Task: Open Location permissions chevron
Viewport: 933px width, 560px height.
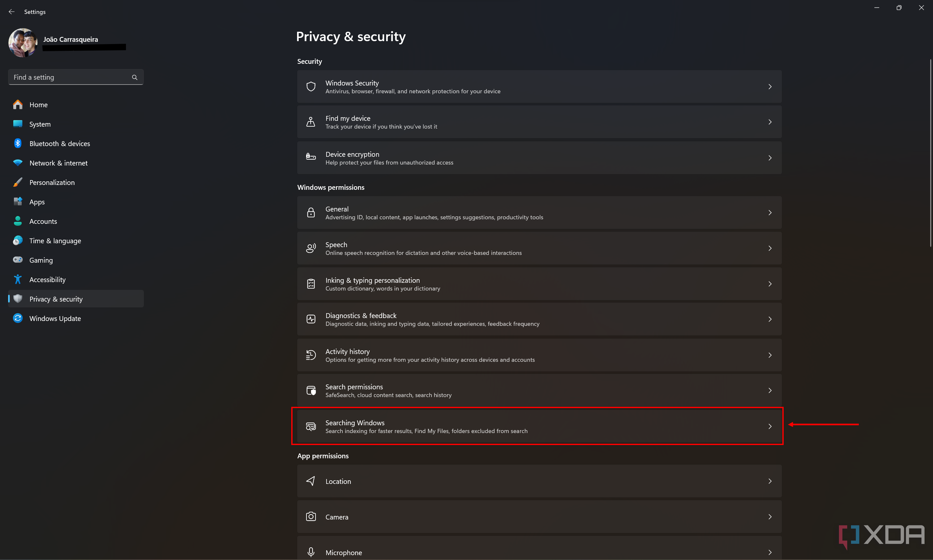Action: pyautogui.click(x=770, y=481)
